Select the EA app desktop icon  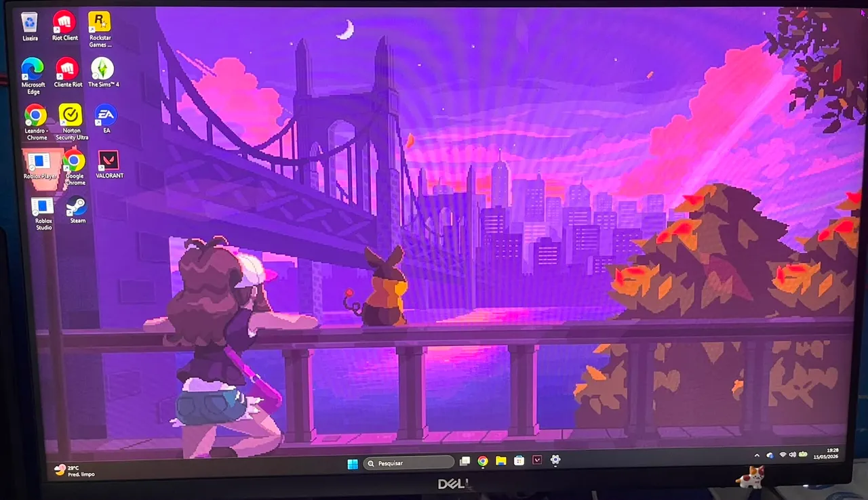(x=106, y=119)
